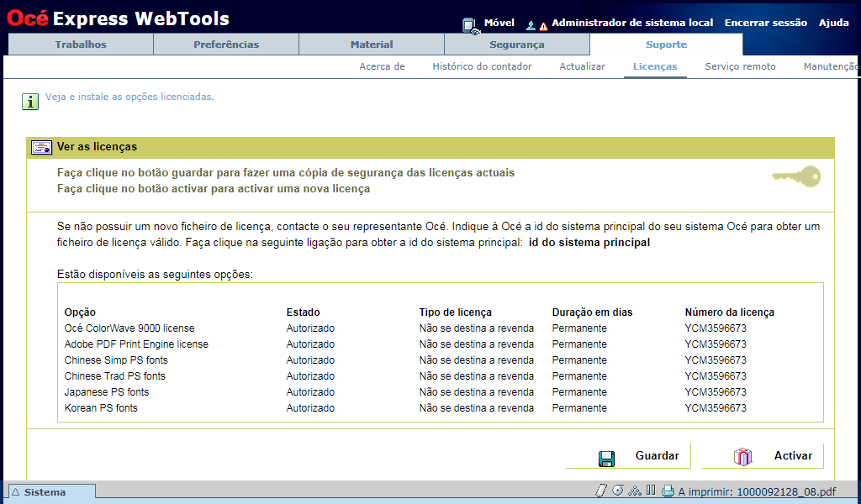
Task: Open the Trabalhos tab
Action: [81, 45]
